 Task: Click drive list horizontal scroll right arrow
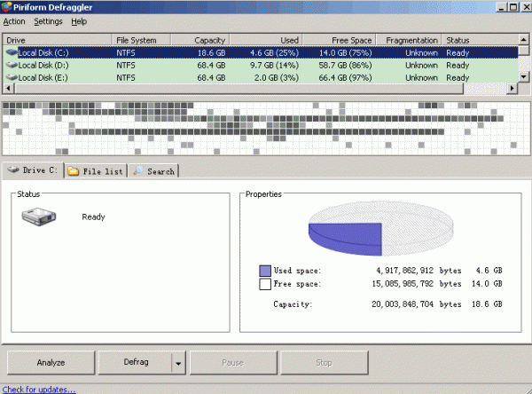point(512,89)
